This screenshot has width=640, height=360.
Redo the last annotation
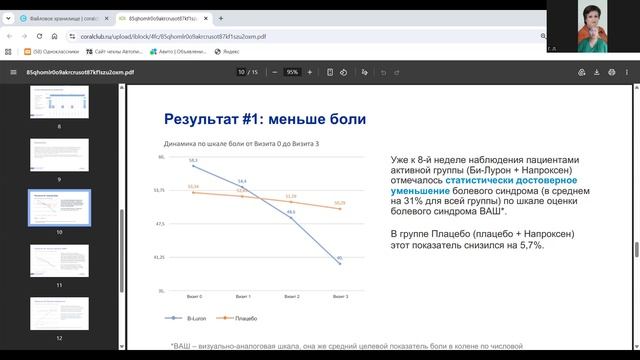pyautogui.click(x=397, y=72)
